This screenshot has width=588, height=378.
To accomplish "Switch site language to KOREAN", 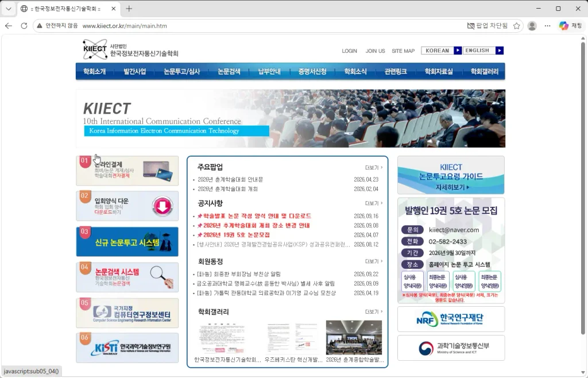I will pos(437,51).
